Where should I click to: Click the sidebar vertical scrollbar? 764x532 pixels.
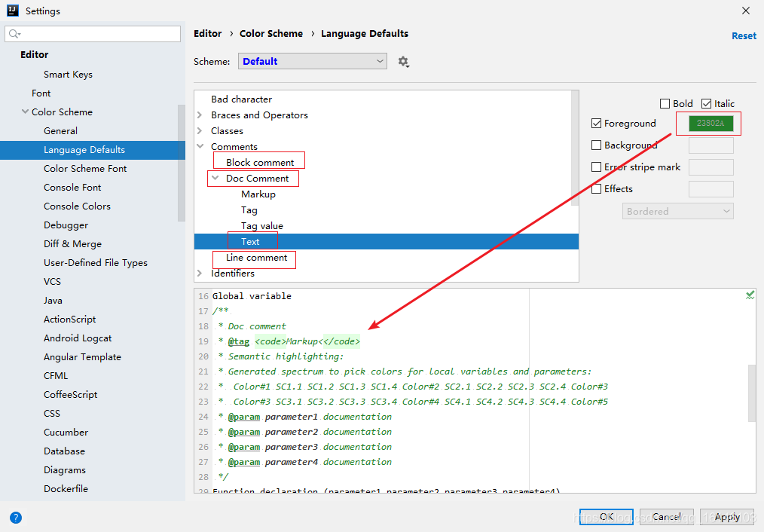182,164
